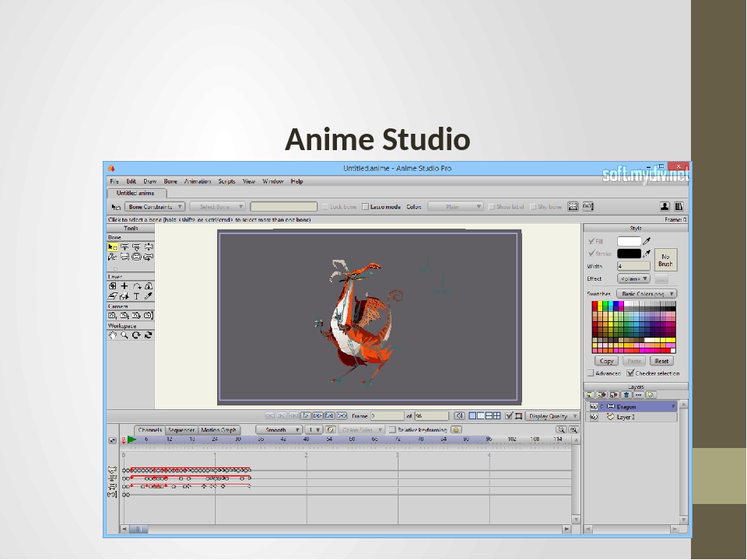Open the Display Quality dropdown
Viewport: 747px width, 560px height.
tap(552, 415)
